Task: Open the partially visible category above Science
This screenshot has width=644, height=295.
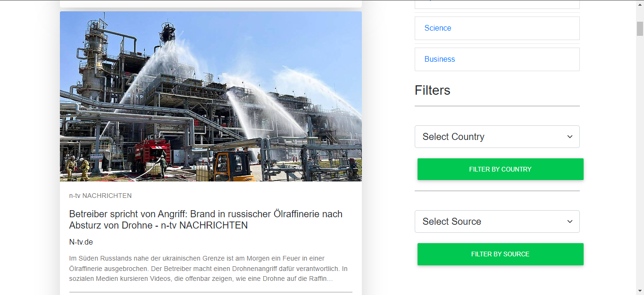Action: (x=497, y=4)
